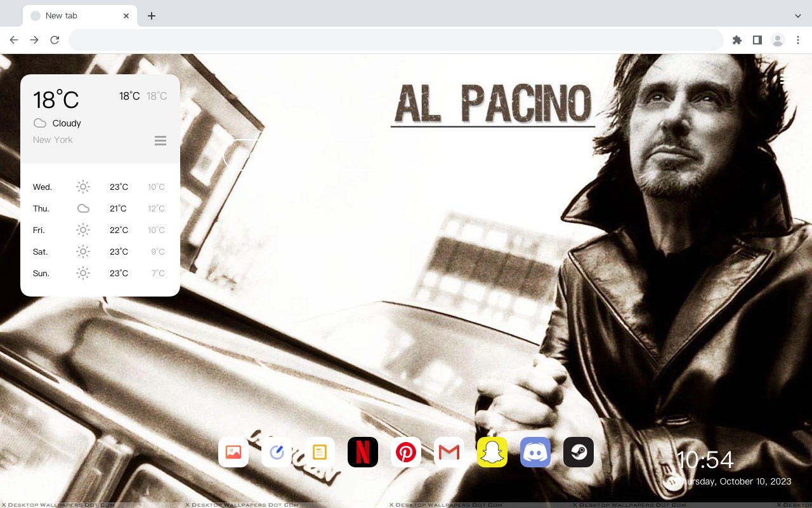
Task: Click Friday's 22°C high temperature
Action: pos(119,230)
